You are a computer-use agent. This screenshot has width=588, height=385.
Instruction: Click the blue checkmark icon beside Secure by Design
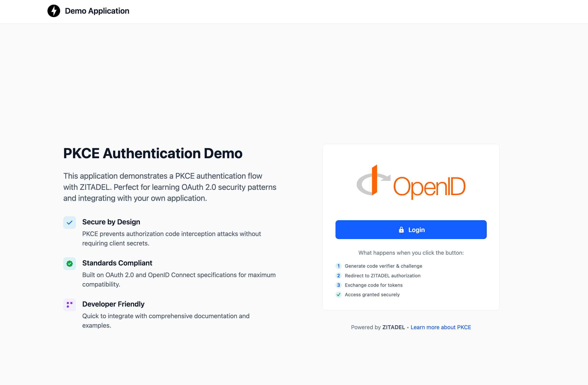tap(69, 223)
